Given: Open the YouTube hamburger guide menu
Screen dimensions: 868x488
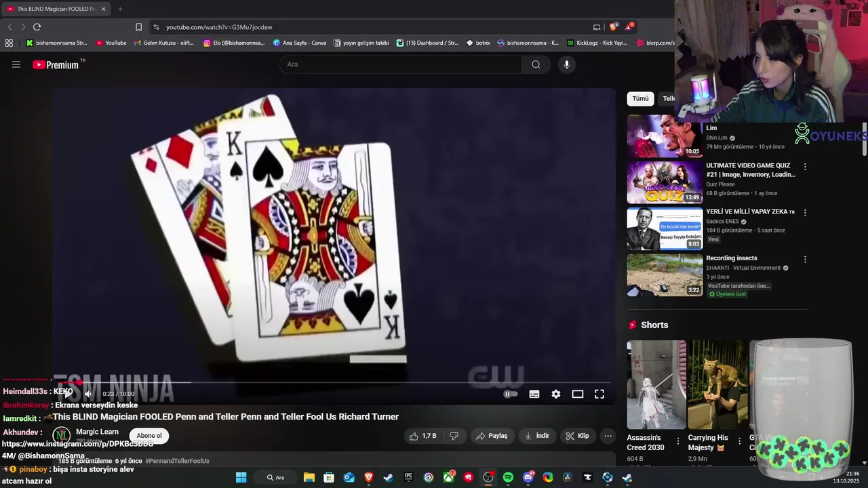Looking at the screenshot, I should [16, 64].
